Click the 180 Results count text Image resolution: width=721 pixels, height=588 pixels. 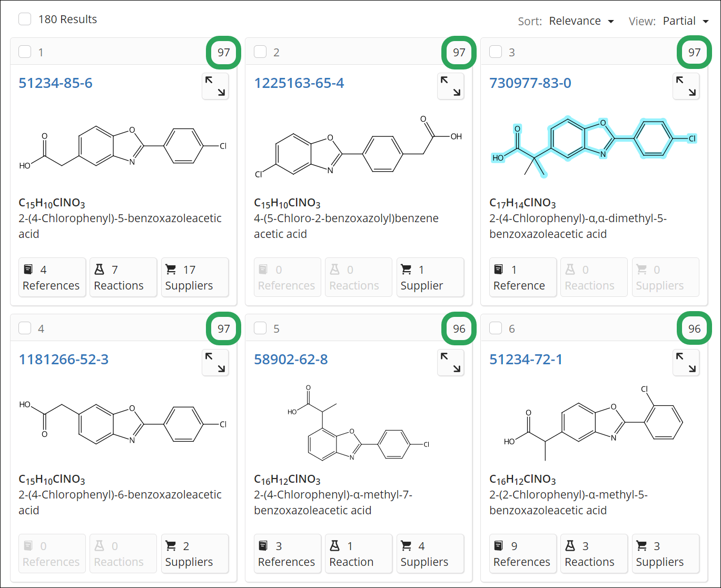(68, 19)
